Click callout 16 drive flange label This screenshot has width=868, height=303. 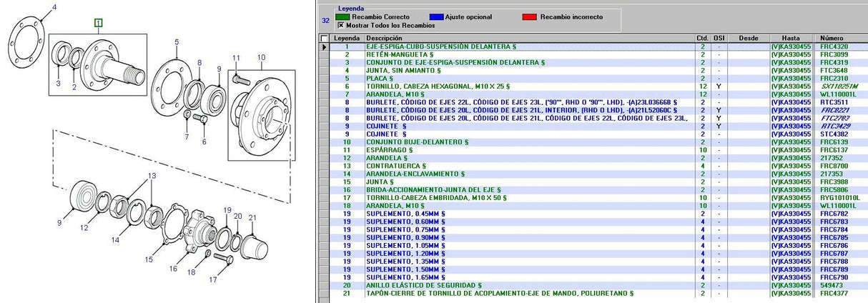(x=174, y=269)
